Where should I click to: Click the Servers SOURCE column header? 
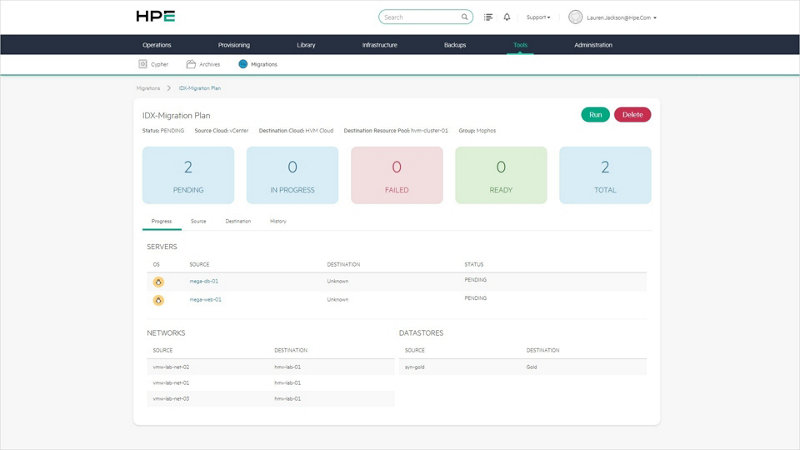pos(199,264)
